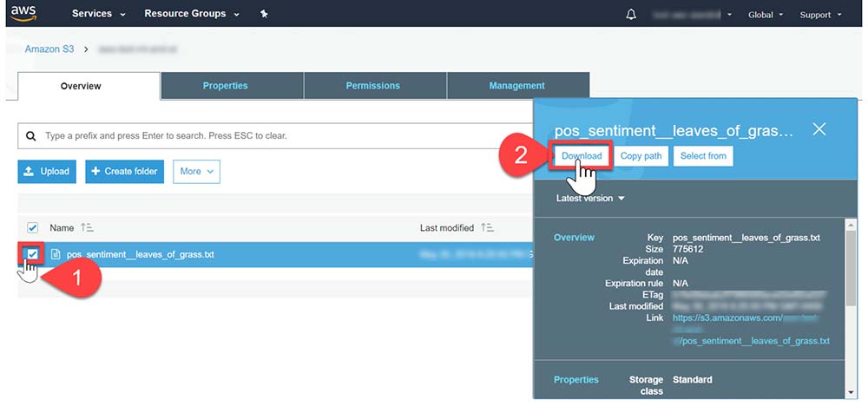Open the Global region dropdown
Screen dimensions: 868x406
(x=766, y=15)
